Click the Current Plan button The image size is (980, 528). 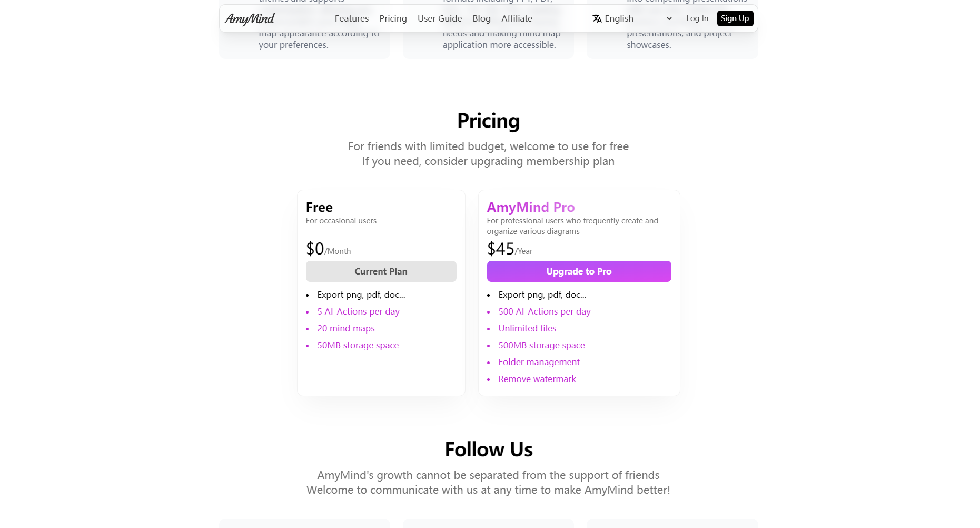click(381, 271)
